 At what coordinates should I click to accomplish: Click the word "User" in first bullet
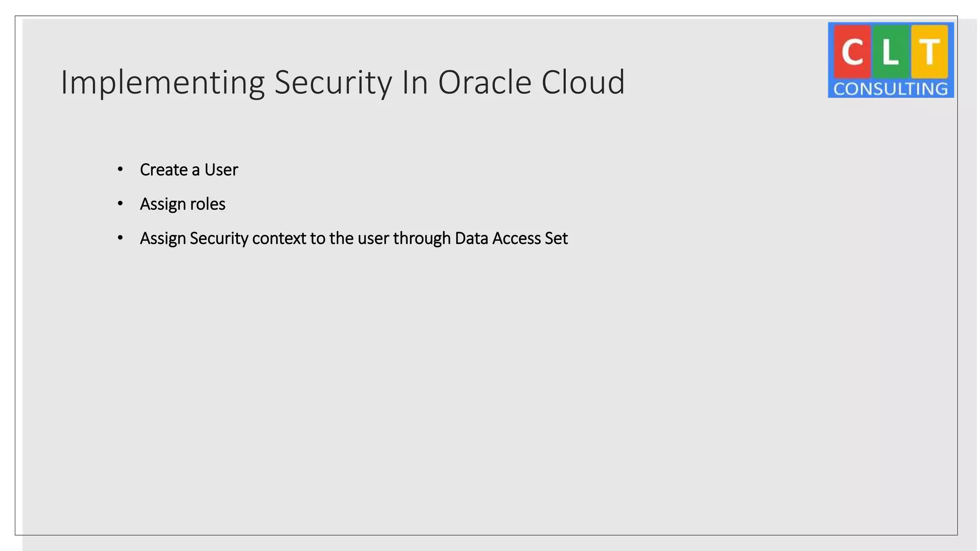[221, 170]
